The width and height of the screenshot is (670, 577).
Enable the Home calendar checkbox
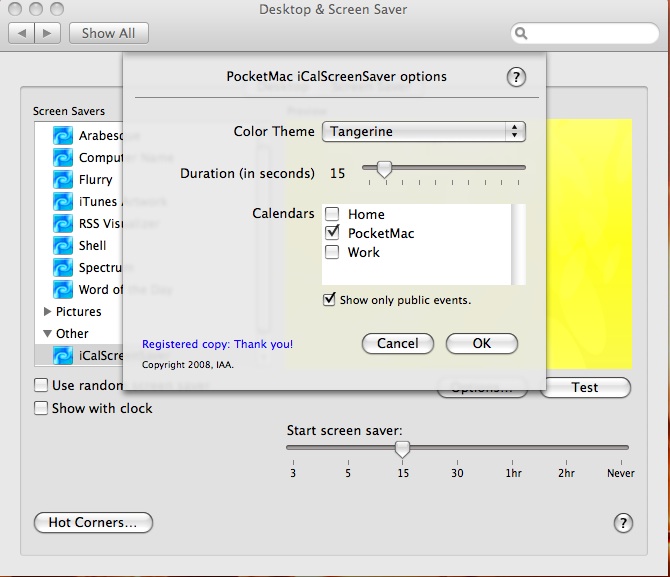[x=332, y=214]
